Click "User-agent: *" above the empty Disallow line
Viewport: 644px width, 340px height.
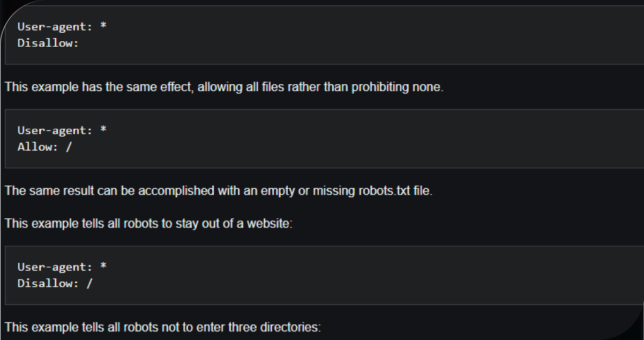(x=62, y=26)
